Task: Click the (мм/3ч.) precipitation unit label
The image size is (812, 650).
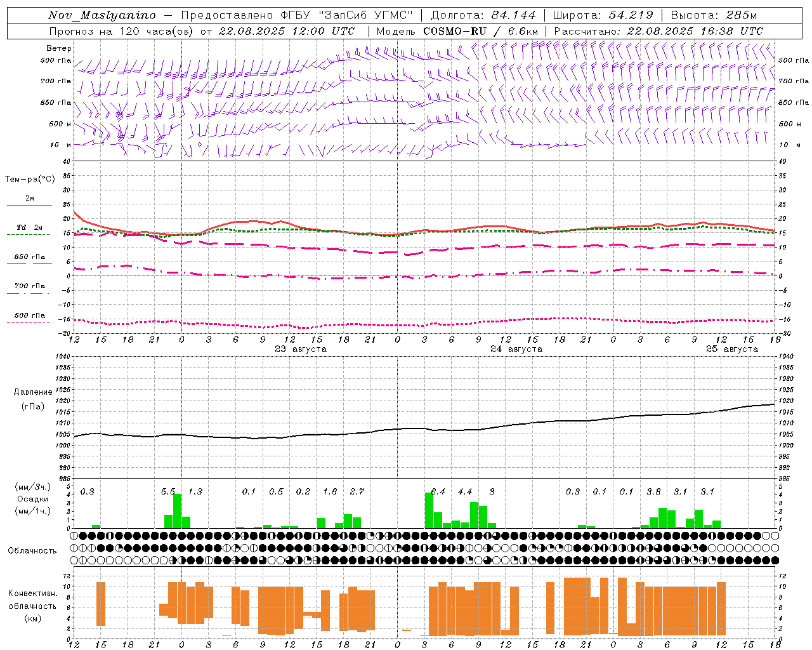Action: click(33, 487)
